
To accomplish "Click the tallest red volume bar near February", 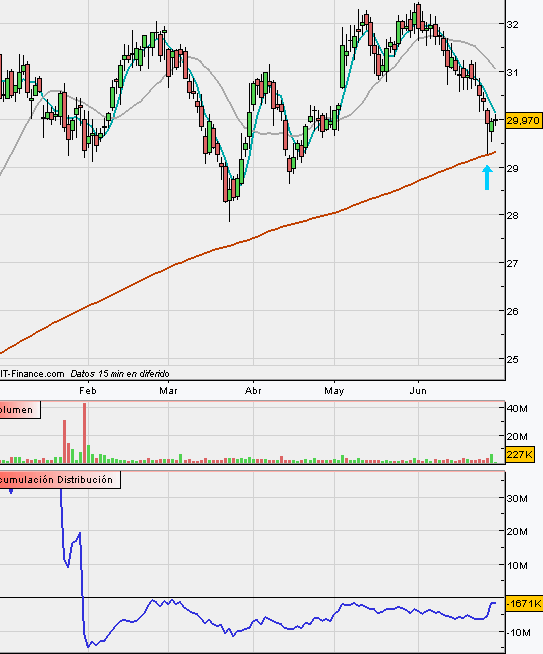I will (x=85, y=433).
